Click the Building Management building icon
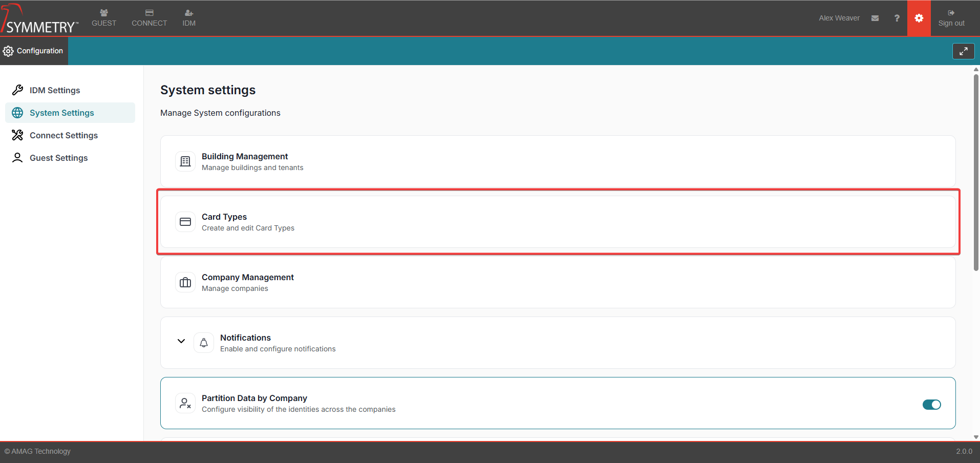 (185, 161)
